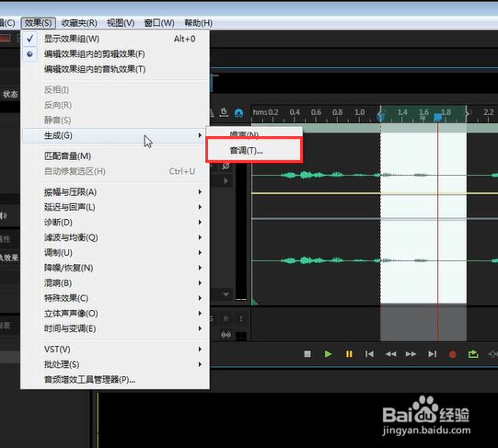Expand VST(V) submenu
Screen dimensions: 498x448
(x=115, y=350)
